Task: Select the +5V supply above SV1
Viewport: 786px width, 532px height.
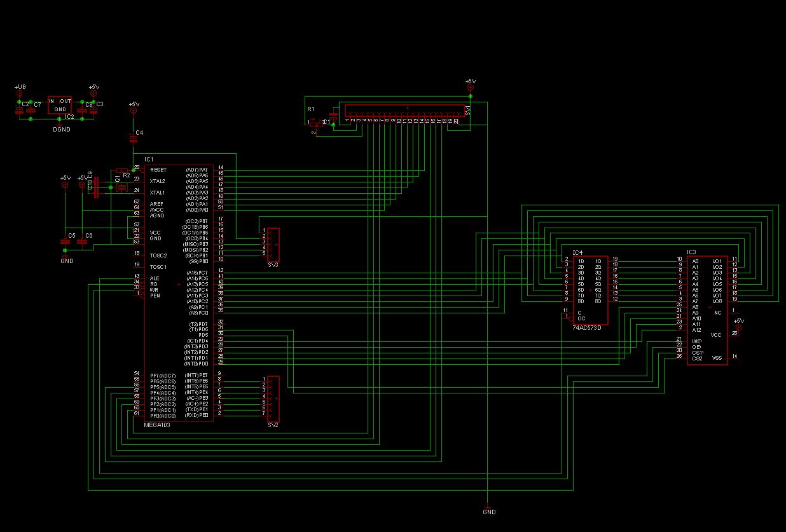Action: point(470,88)
